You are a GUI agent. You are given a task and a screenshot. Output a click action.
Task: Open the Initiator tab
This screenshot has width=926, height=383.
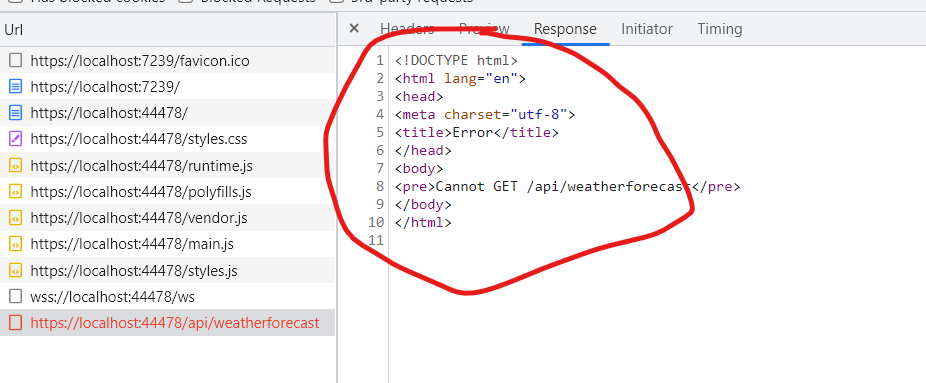647,29
